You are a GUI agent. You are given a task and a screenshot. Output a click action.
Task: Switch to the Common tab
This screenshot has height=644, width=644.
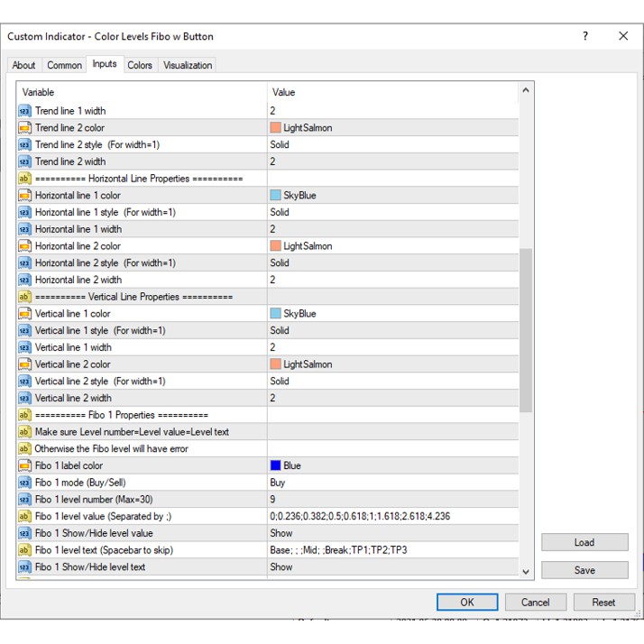point(64,65)
